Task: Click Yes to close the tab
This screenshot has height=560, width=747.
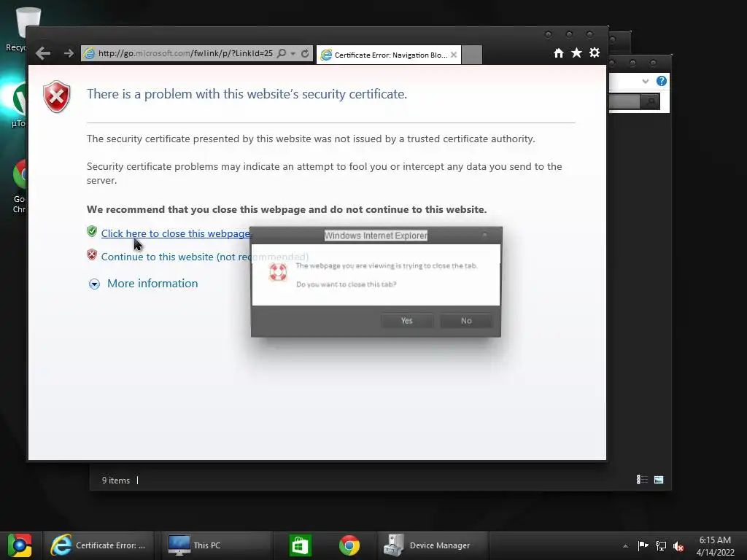Action: click(407, 321)
